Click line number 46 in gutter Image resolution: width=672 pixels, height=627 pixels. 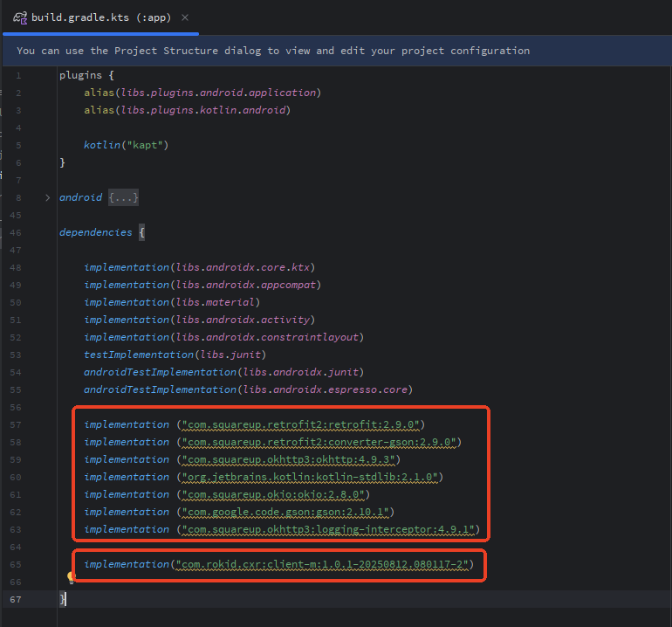[x=16, y=233]
